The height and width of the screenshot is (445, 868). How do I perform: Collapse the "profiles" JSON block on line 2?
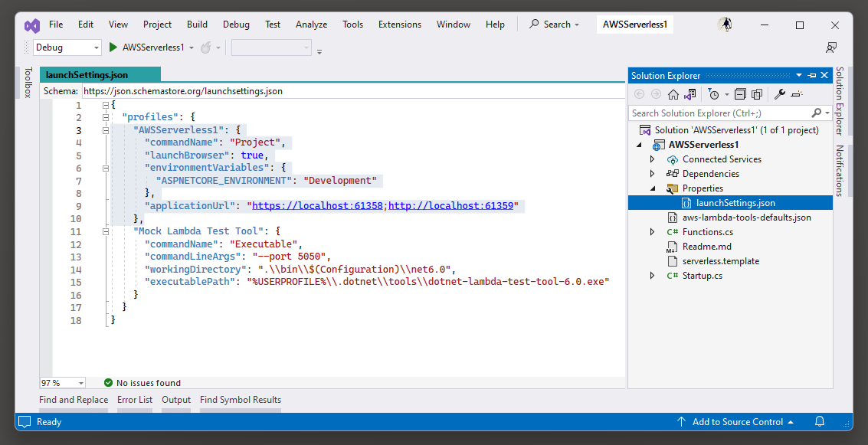(105, 117)
